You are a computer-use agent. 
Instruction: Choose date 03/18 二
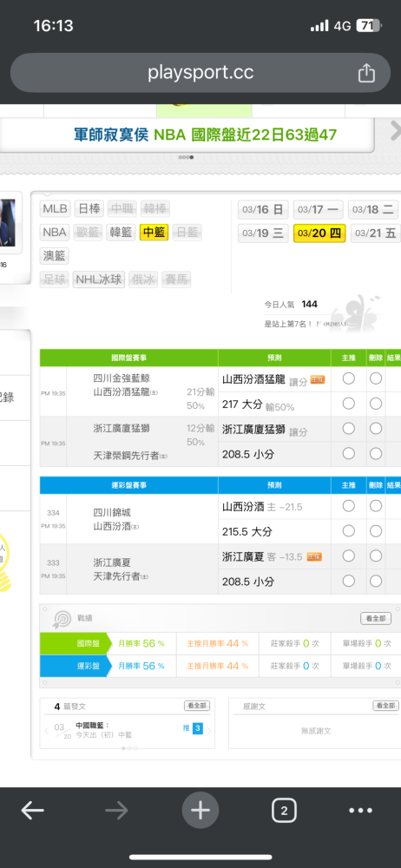click(x=372, y=209)
